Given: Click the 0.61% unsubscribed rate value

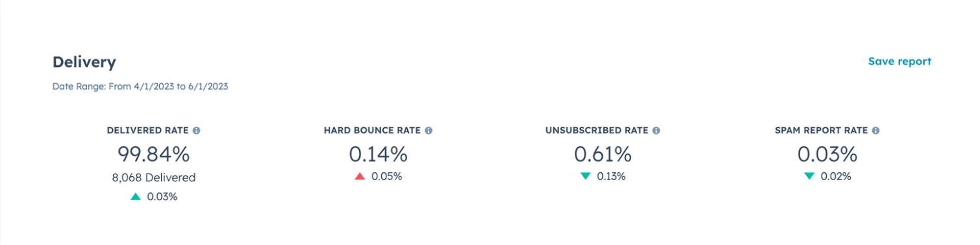Looking at the screenshot, I should [x=603, y=154].
